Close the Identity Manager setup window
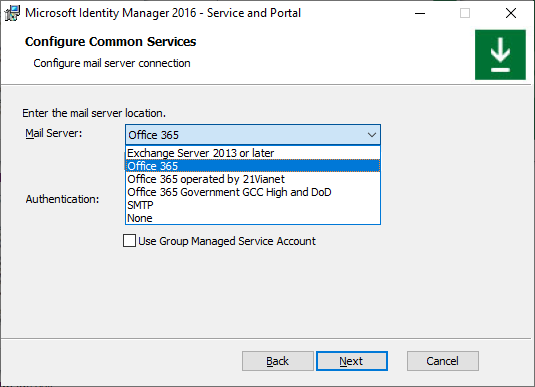Image resolution: width=535 pixels, height=387 pixels. (x=511, y=13)
